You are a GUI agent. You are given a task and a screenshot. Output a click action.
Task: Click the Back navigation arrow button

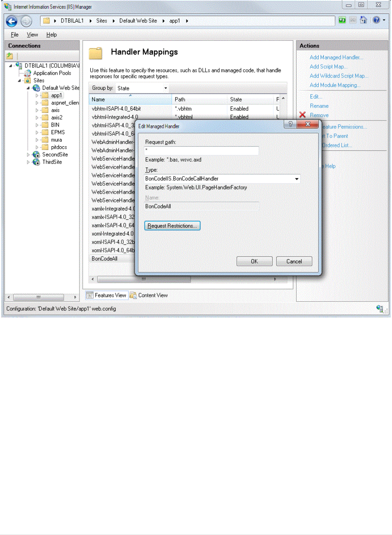point(12,21)
